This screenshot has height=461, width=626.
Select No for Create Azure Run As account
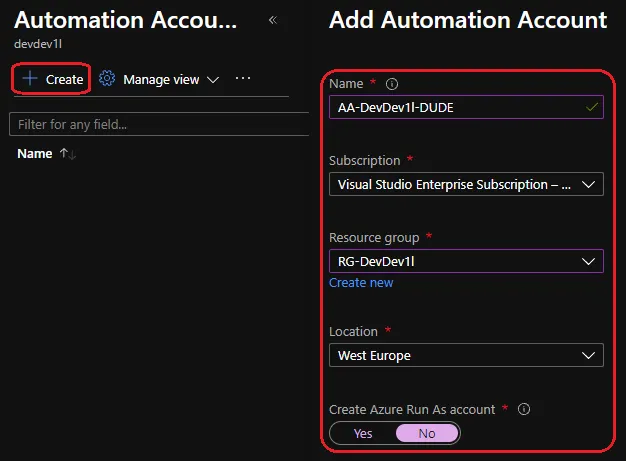pyautogui.click(x=427, y=433)
